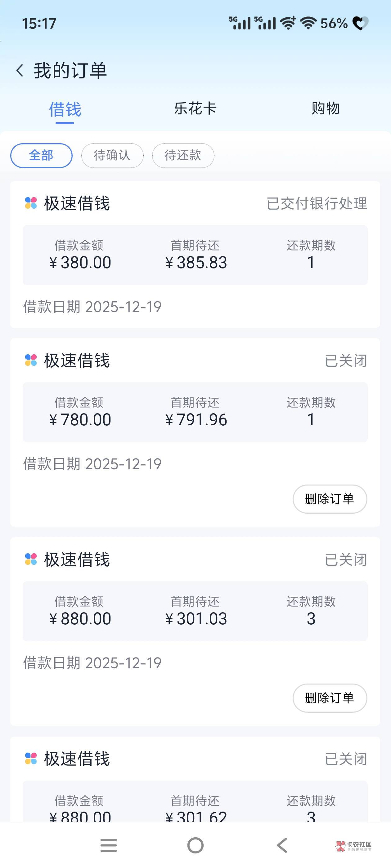Open the ¥791.96 first repayment details
The height and width of the screenshot is (868, 391).
[196, 412]
